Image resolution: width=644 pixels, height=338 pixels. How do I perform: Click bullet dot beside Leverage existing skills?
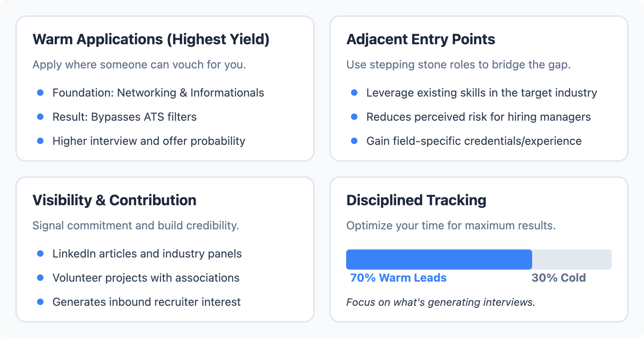[x=354, y=93]
